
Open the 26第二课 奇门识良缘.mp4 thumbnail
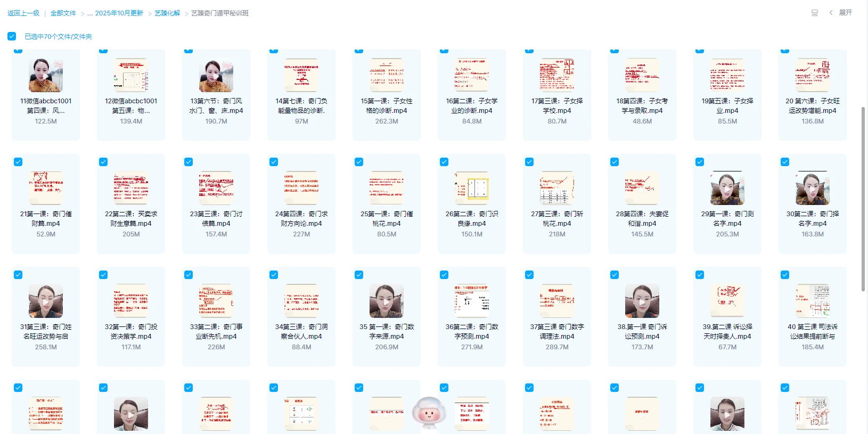point(472,189)
